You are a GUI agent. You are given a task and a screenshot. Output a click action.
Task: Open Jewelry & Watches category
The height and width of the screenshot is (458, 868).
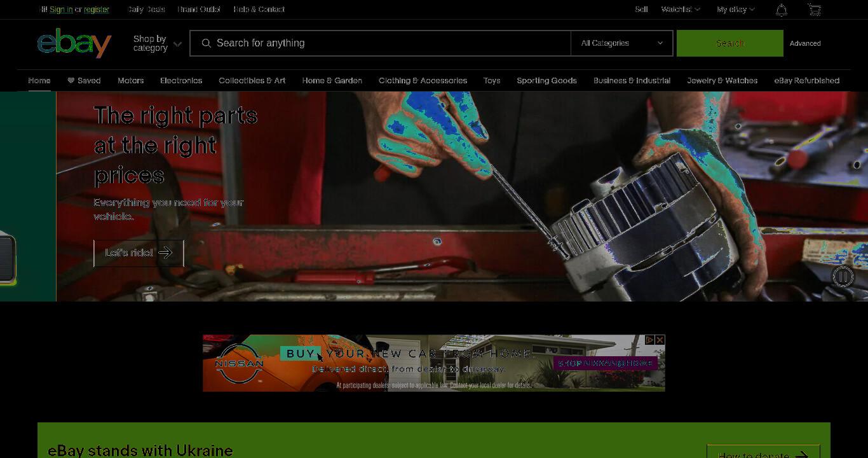click(x=722, y=81)
